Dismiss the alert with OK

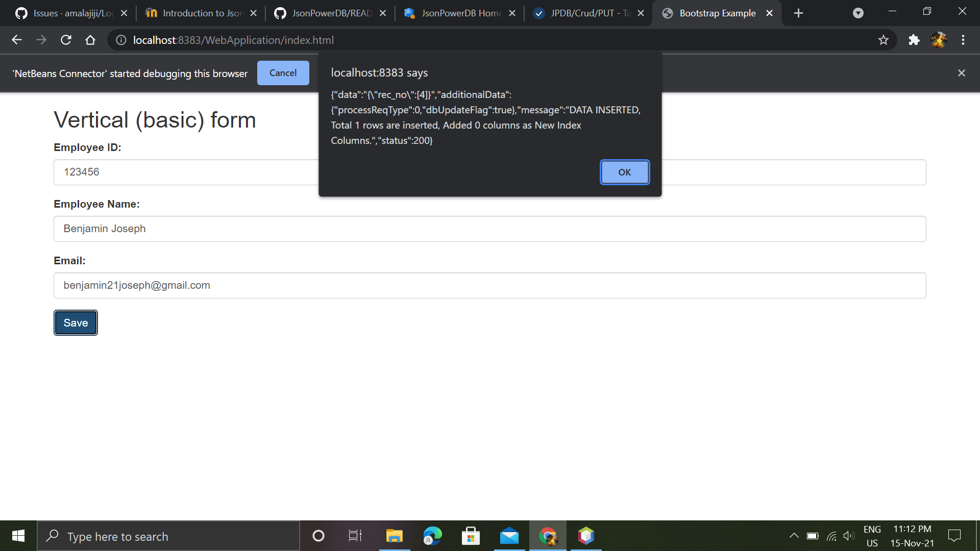(x=624, y=172)
